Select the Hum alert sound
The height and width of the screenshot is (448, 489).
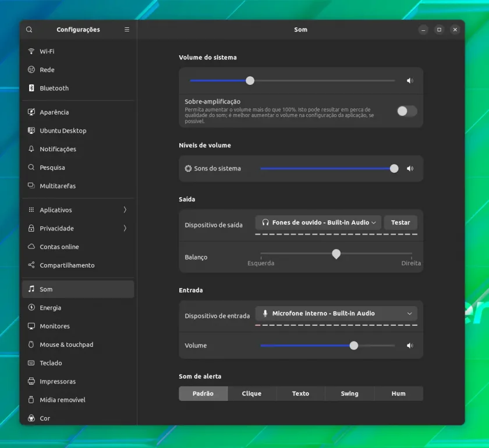[x=399, y=393]
